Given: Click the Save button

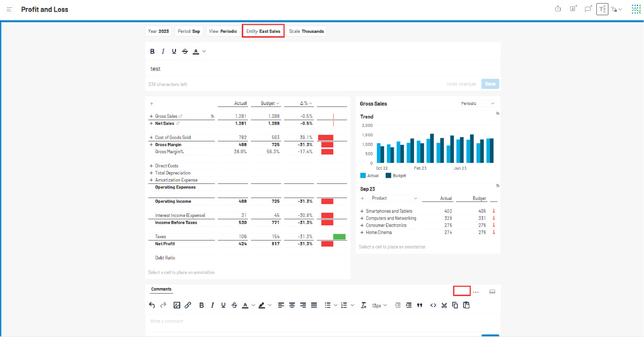Looking at the screenshot, I should pyautogui.click(x=490, y=84).
